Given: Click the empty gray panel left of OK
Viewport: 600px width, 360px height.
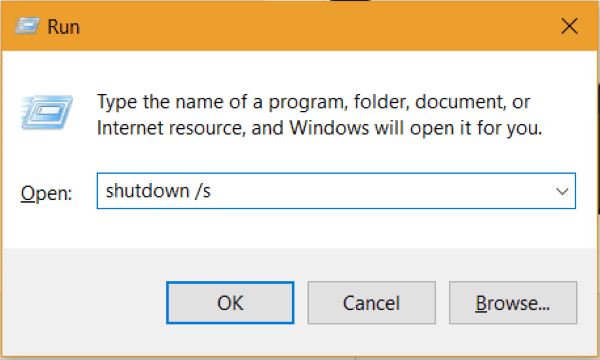Looking at the screenshot, I should (84, 303).
